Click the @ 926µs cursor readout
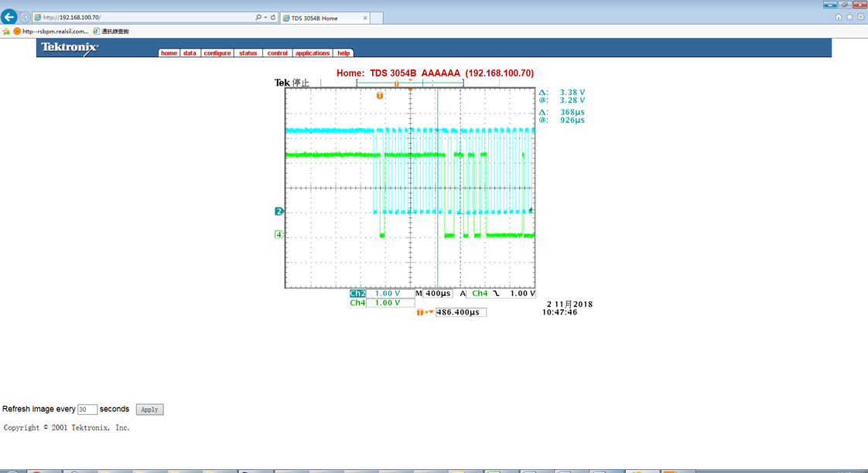 562,120
